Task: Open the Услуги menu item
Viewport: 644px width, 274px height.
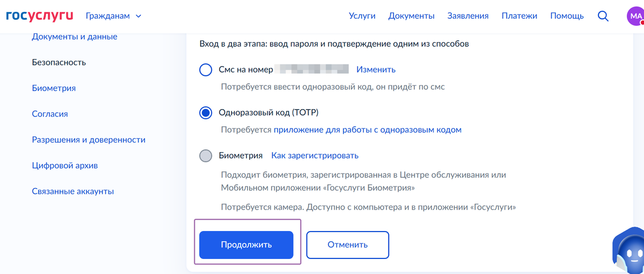Action: pyautogui.click(x=362, y=16)
